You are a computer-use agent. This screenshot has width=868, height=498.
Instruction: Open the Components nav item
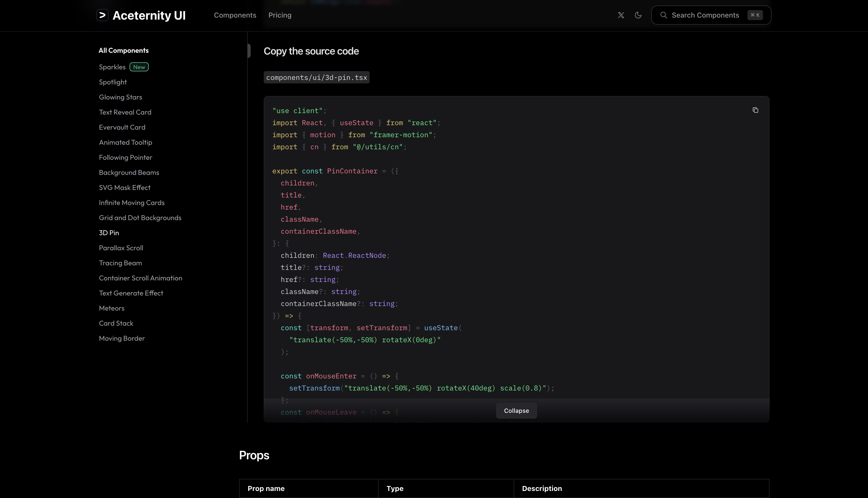point(235,15)
